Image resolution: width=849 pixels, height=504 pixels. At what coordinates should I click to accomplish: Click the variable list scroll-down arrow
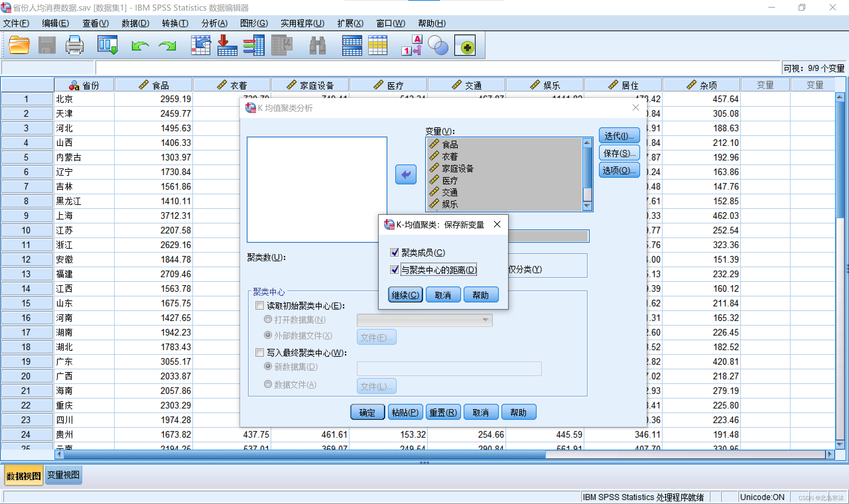tap(587, 206)
